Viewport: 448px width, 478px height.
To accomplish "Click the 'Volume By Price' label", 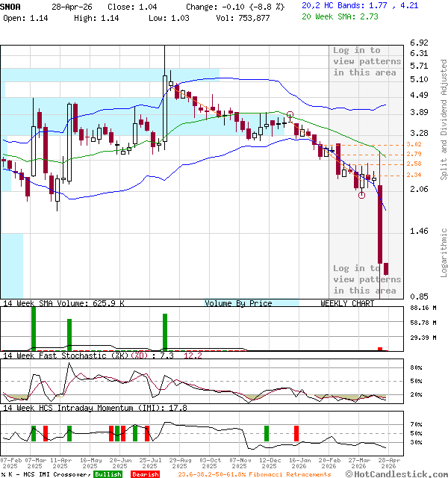I will point(239,303).
